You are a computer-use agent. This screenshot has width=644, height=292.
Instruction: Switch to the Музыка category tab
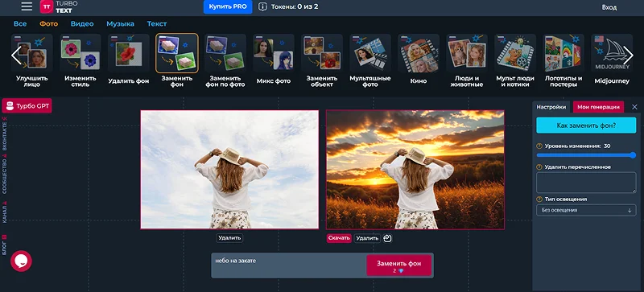(x=120, y=24)
